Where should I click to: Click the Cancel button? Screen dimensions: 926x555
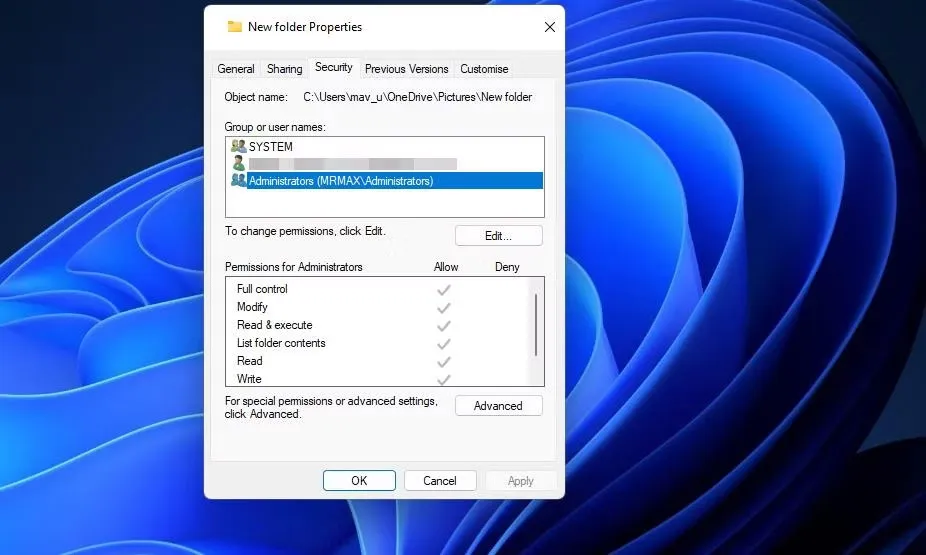440,481
